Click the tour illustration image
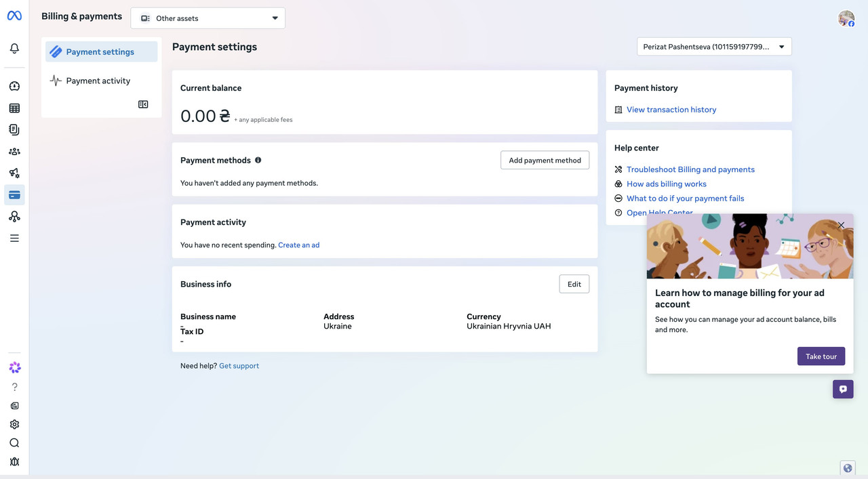Screen dimensions: 868x479 [750, 246]
